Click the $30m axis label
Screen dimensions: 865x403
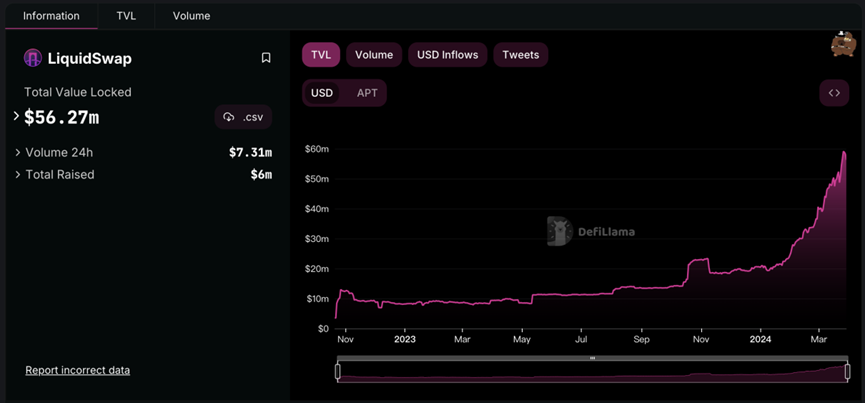[317, 239]
